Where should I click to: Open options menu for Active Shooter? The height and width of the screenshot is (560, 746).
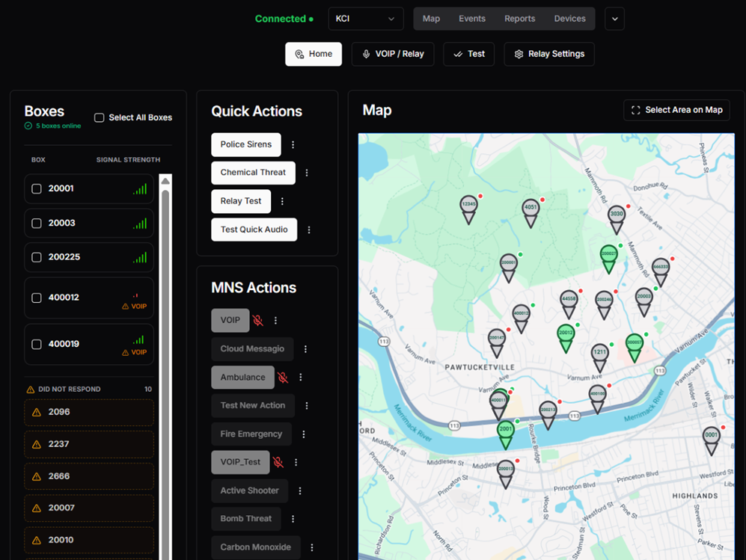pos(300,491)
